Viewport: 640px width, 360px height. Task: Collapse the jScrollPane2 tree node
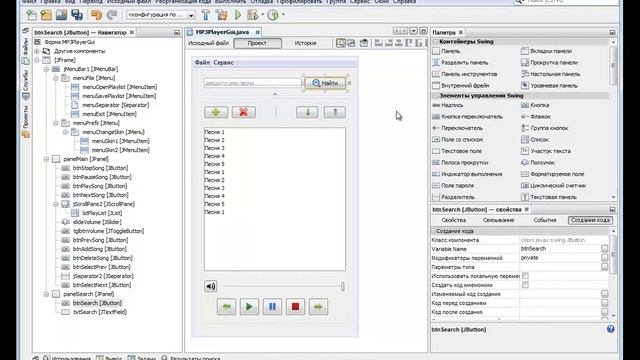click(56, 204)
